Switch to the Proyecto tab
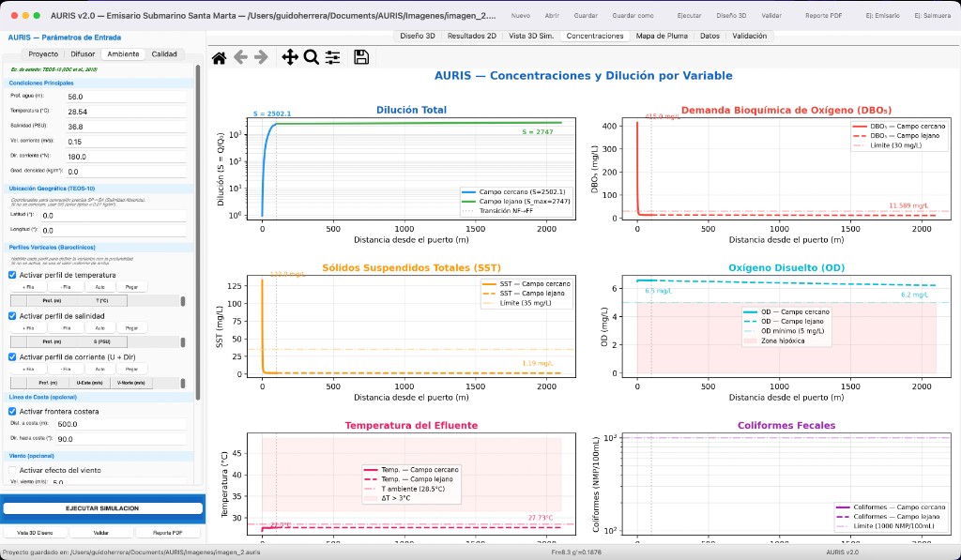The width and height of the screenshot is (961, 560). (x=43, y=53)
